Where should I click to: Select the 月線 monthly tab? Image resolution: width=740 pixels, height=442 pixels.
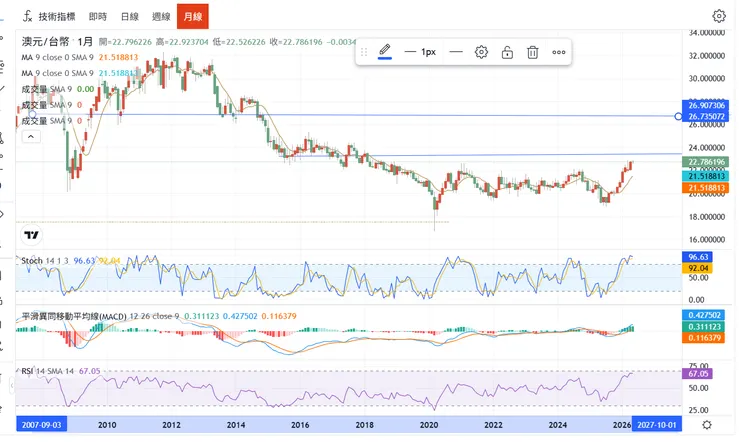193,17
